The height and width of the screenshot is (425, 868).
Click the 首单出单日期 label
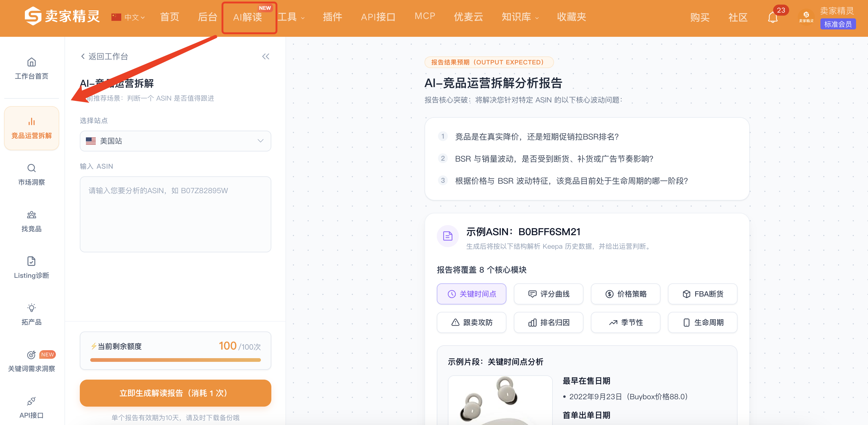point(586,415)
